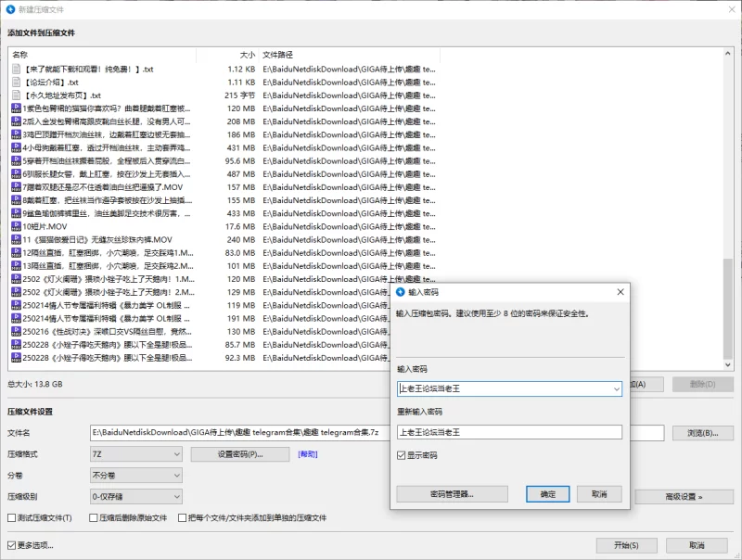The image size is (742, 560).
Task: Sort files by the 大小 column header
Action: click(x=247, y=55)
